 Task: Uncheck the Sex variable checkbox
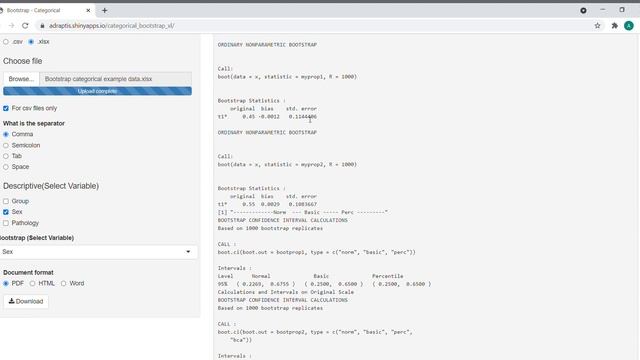tap(6, 212)
